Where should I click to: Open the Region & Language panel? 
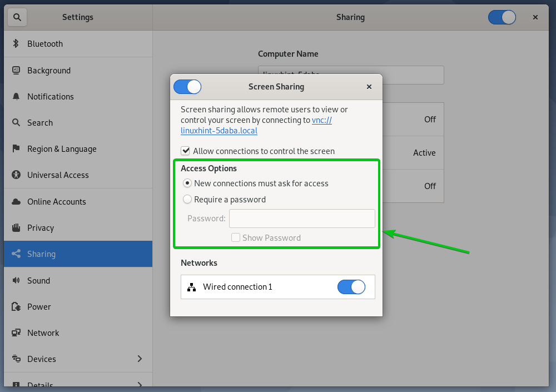coord(78,148)
